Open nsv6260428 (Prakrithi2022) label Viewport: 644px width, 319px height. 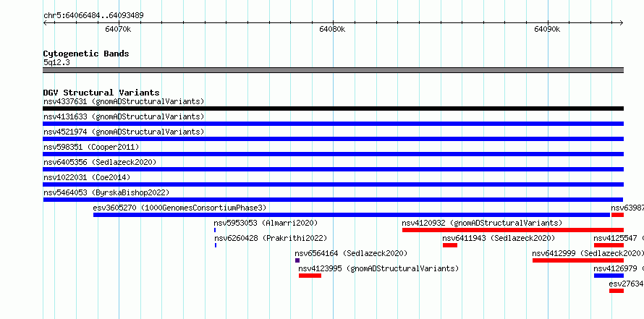[x=271, y=238]
